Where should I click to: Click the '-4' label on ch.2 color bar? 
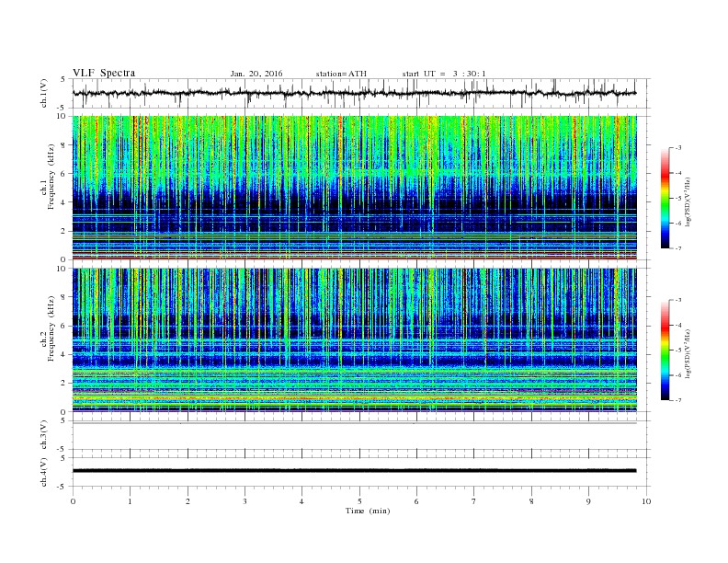[x=677, y=326]
